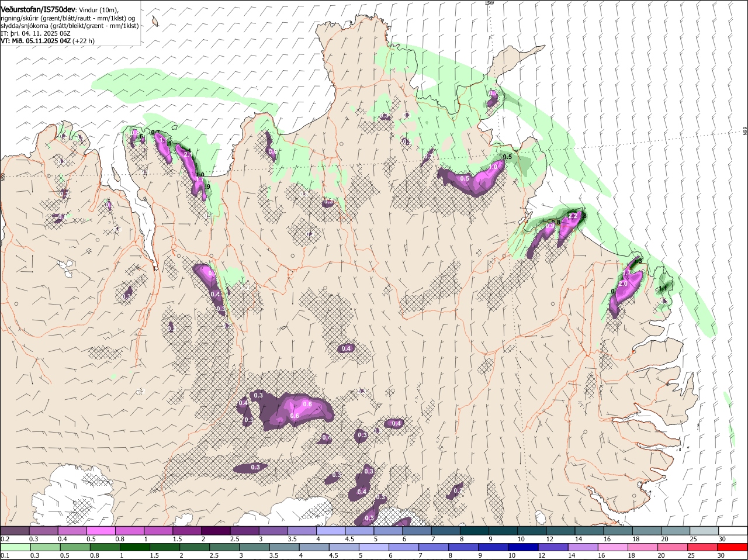
Task: Select lower legend swatch labeled 7
Action: pyautogui.click(x=434, y=547)
